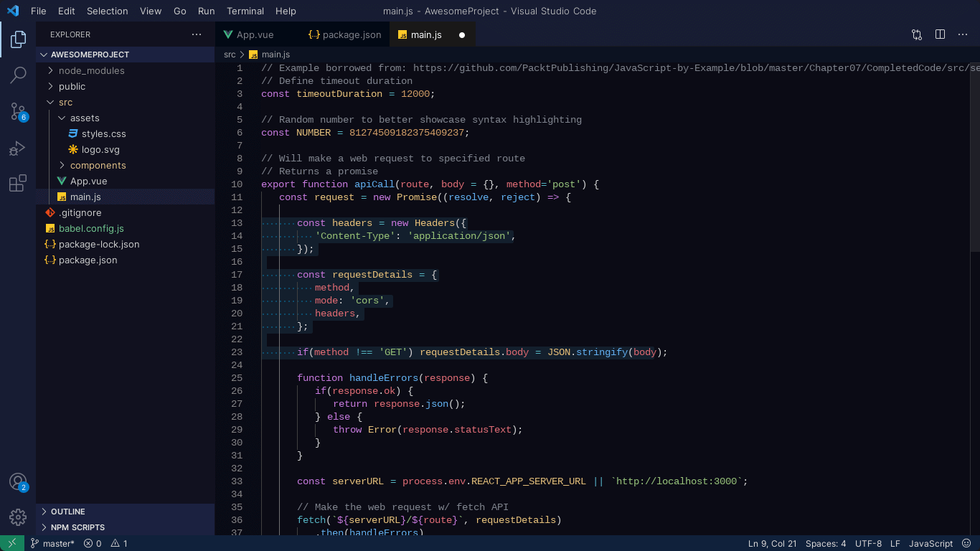Expand the OUTLINE section
The image size is (980, 551).
coord(126,512)
